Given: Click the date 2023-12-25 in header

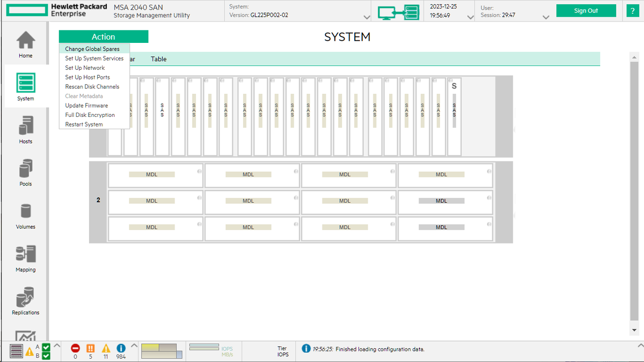Looking at the screenshot, I should coord(443,6).
